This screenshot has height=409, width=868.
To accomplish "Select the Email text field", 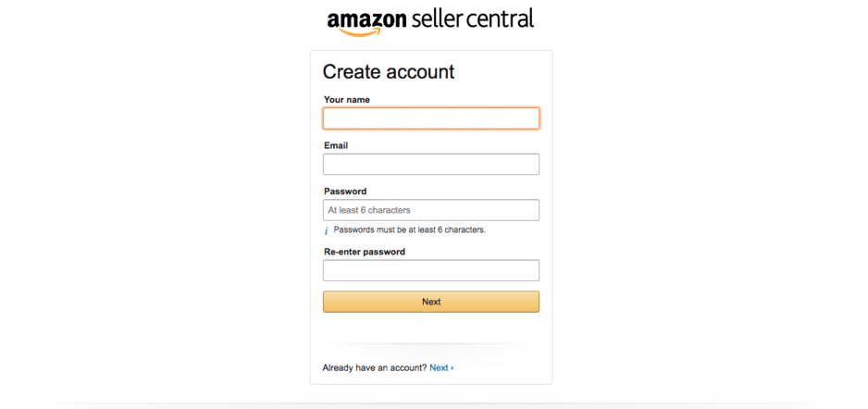I will click(x=430, y=165).
